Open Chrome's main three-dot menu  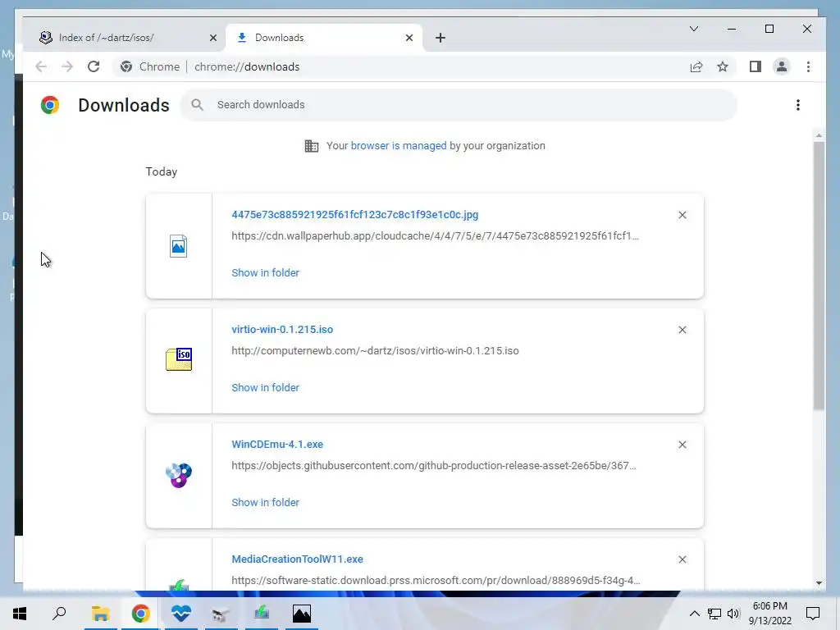(808, 66)
